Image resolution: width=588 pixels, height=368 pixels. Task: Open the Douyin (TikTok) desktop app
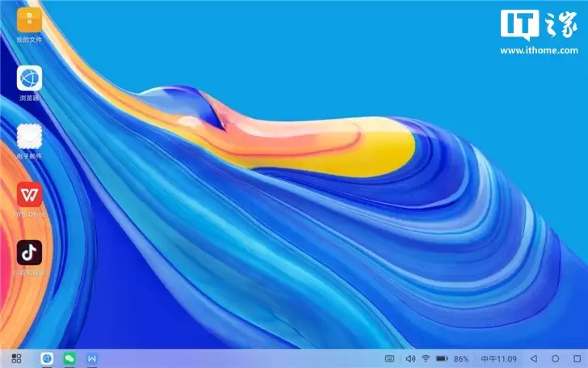tap(29, 252)
